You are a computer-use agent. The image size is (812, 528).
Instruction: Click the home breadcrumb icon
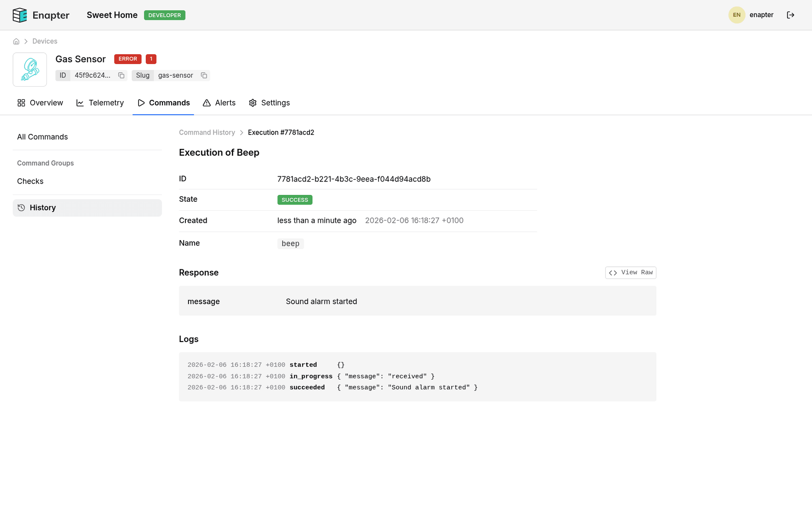(x=16, y=42)
